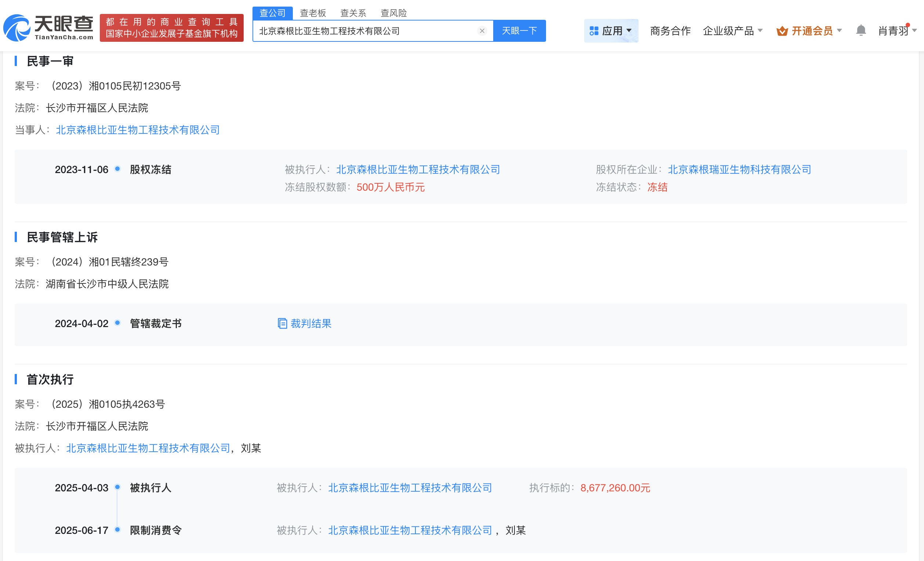Open the 裁判结果 document icon
Image resolution: width=924 pixels, height=561 pixels.
282,323
